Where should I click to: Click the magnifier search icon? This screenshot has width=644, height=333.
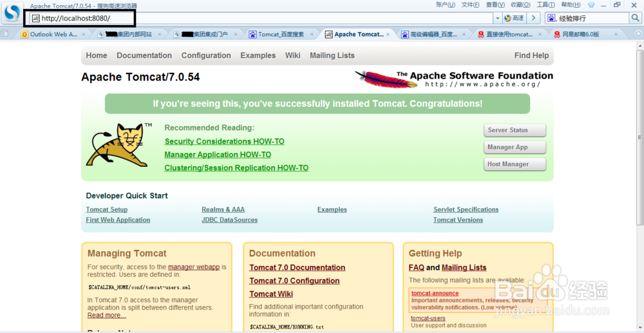[x=635, y=18]
